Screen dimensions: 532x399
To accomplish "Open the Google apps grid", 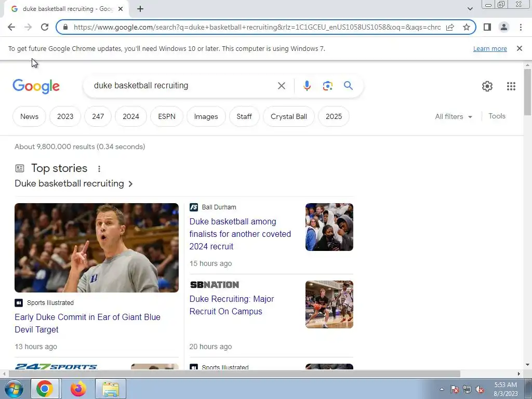I will [511, 86].
